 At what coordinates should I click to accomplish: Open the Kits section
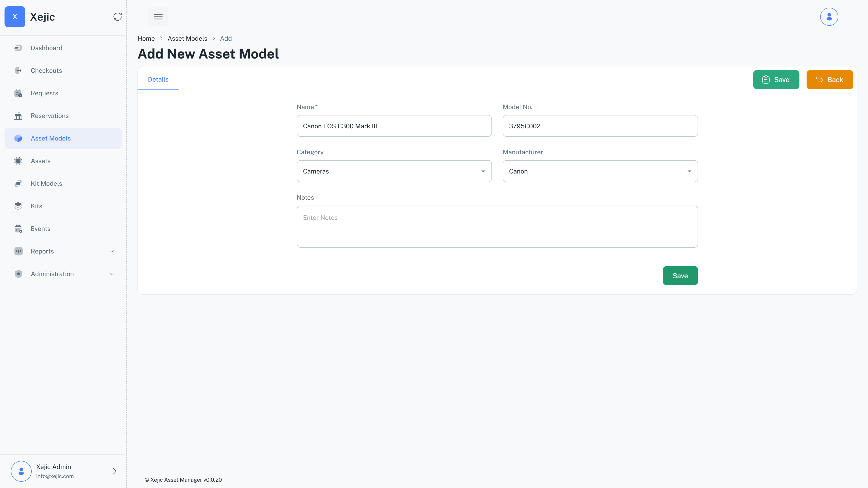click(63, 206)
